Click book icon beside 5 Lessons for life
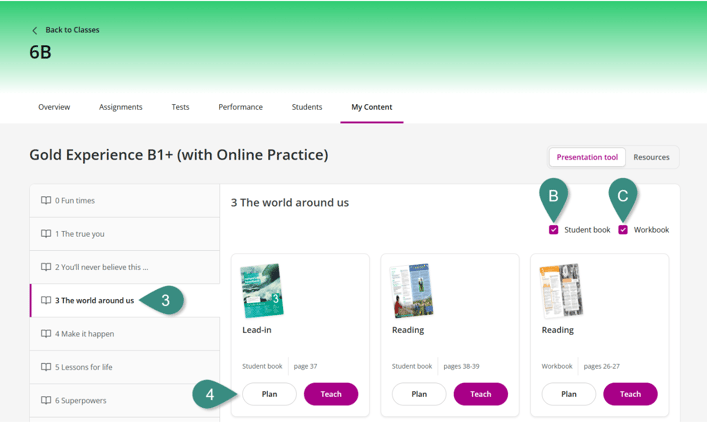707x432 pixels. pyautogui.click(x=46, y=367)
